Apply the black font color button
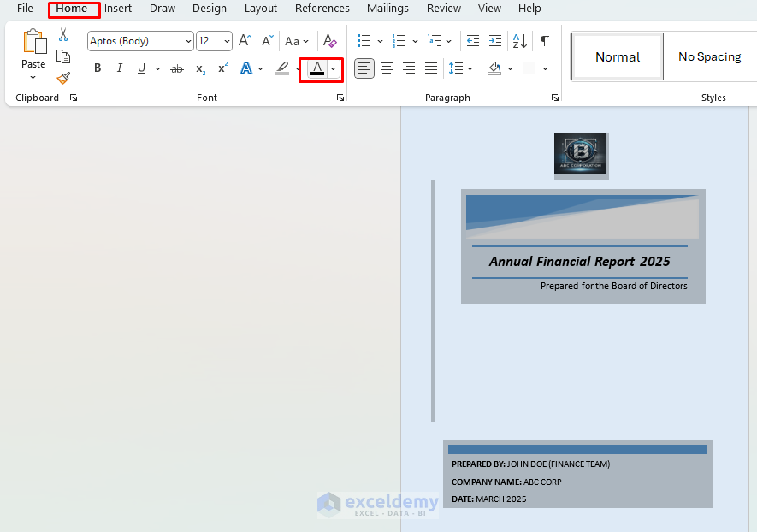This screenshot has width=757, height=532. point(317,68)
